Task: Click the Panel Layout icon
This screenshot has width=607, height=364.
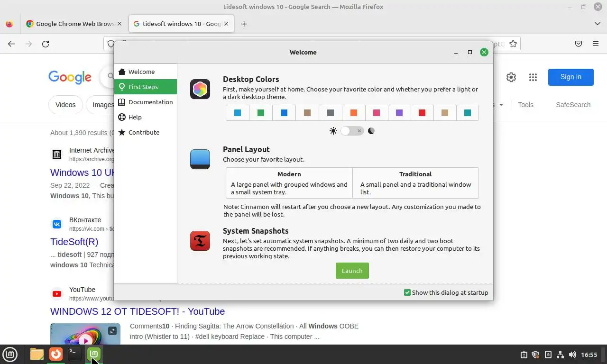Action: click(x=200, y=159)
